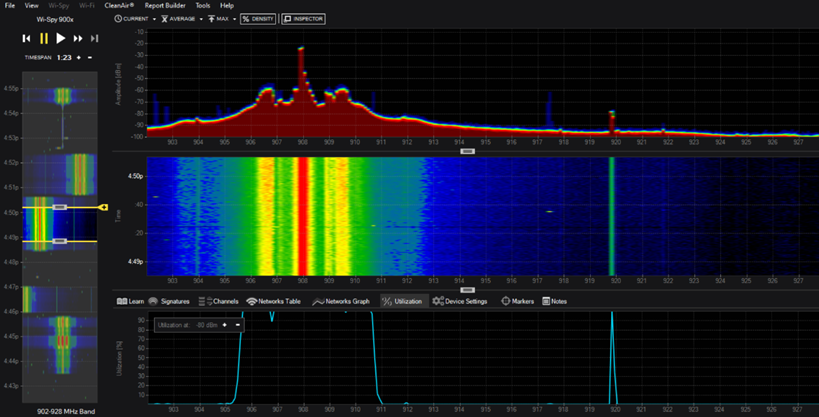Jump to the end of the recording
The width and height of the screenshot is (819, 417).
(x=95, y=38)
